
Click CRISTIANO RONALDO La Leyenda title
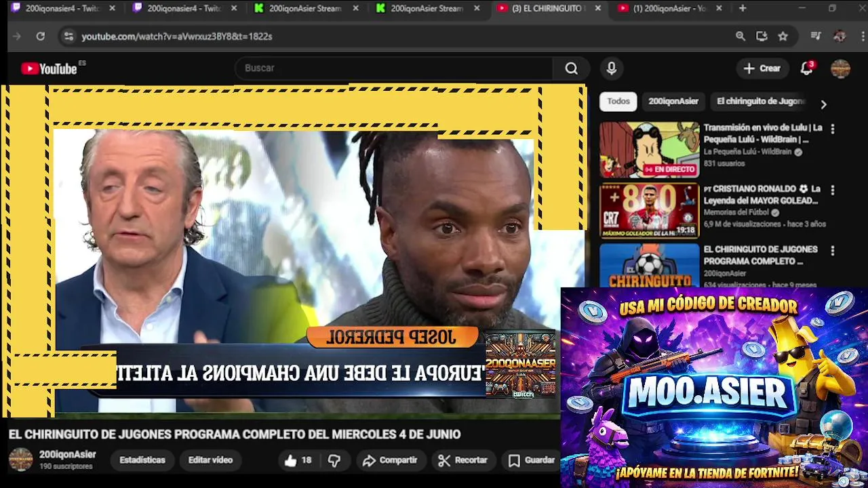tap(762, 195)
